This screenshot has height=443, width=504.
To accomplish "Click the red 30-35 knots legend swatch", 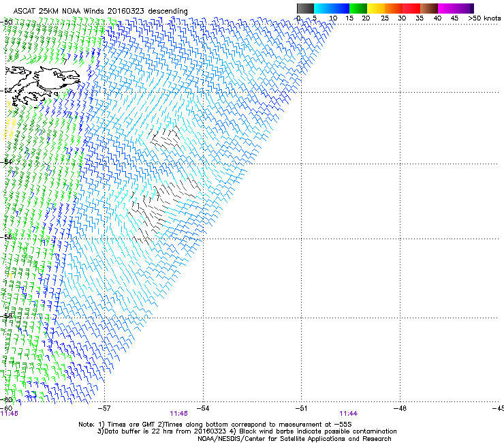I will pos(411,8).
